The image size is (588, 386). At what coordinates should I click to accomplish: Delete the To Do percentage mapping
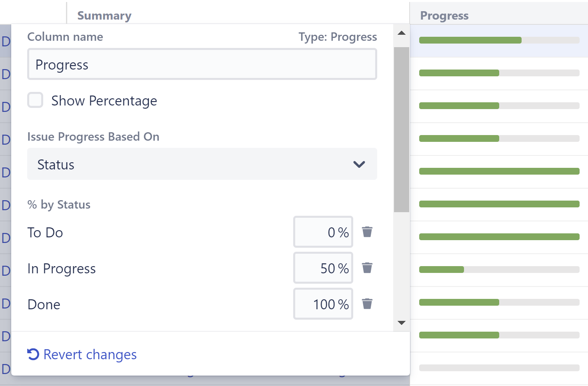367,232
